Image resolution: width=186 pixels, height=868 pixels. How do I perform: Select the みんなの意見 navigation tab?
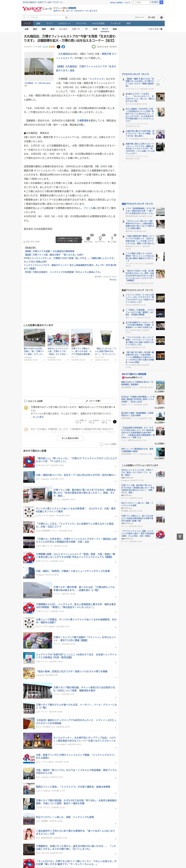pos(98,24)
